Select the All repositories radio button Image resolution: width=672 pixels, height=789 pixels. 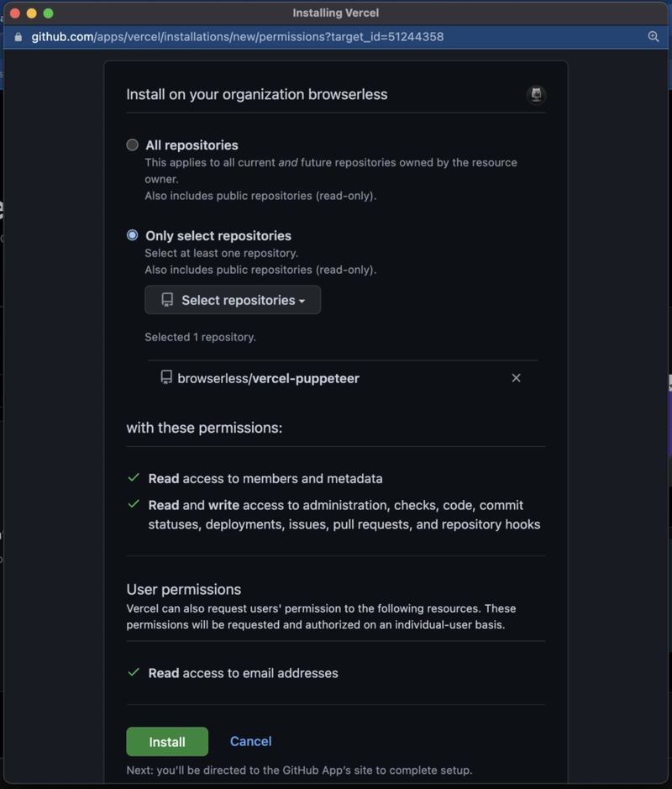click(133, 145)
